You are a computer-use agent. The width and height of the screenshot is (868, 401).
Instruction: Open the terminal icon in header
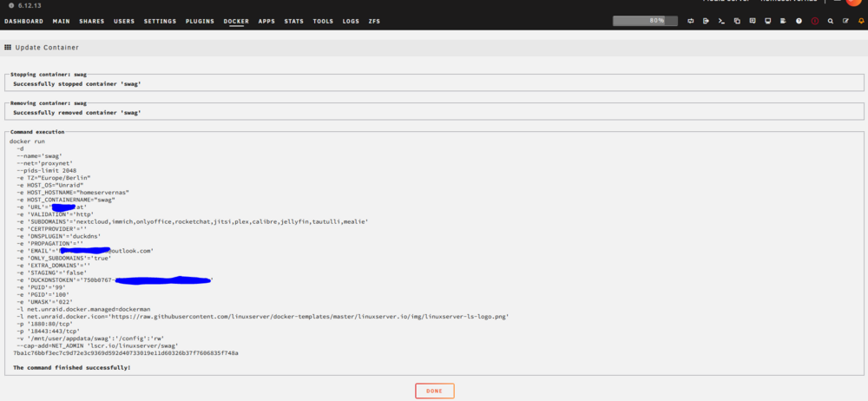720,21
